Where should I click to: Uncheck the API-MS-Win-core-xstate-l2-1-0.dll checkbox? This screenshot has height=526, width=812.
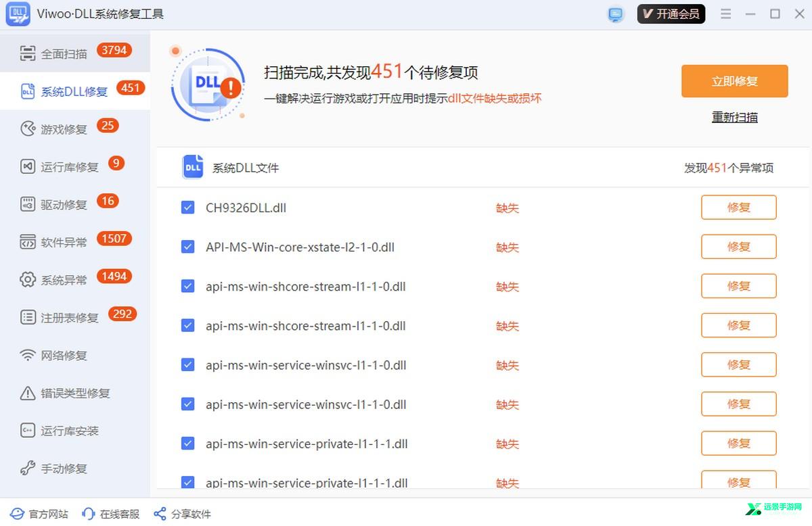tap(188, 247)
